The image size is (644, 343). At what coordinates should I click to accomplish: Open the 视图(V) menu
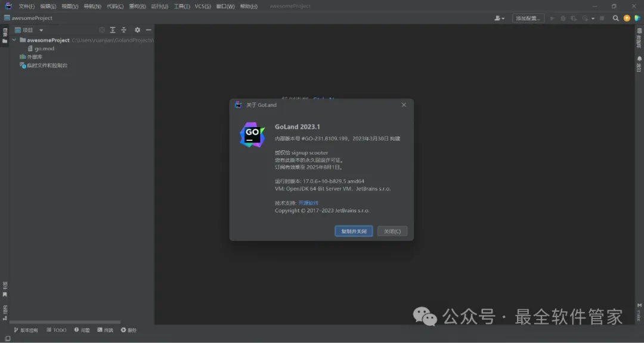pyautogui.click(x=70, y=6)
